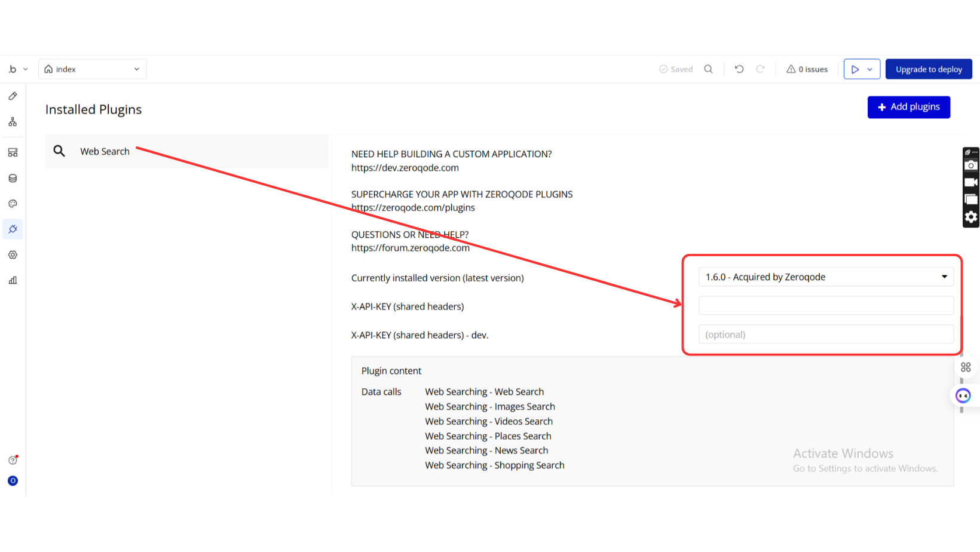Image resolution: width=980 pixels, height=552 pixels.
Task: Click Upgrade to deploy button
Action: (x=929, y=69)
